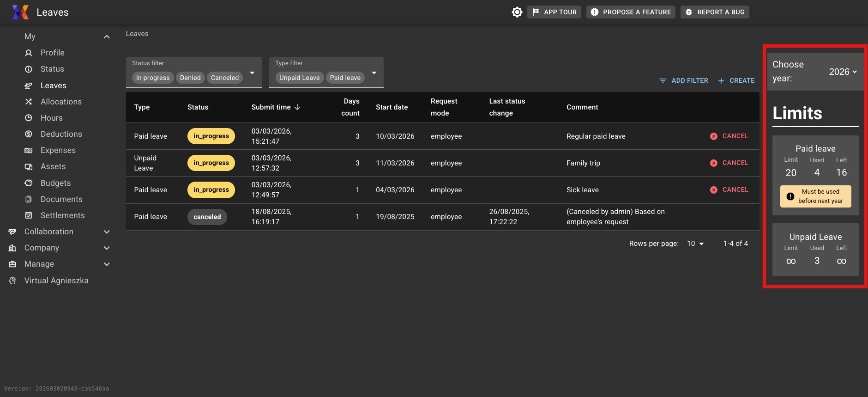Open Deductions from the sidebar

pyautogui.click(x=61, y=134)
